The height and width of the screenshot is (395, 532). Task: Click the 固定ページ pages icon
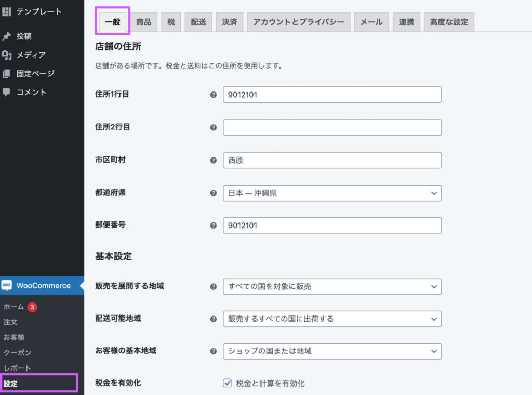point(6,74)
